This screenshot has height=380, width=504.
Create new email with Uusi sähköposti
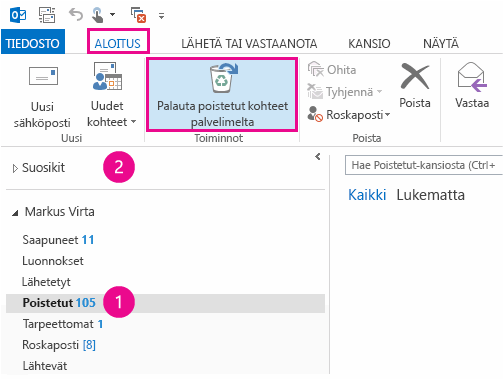[42, 97]
